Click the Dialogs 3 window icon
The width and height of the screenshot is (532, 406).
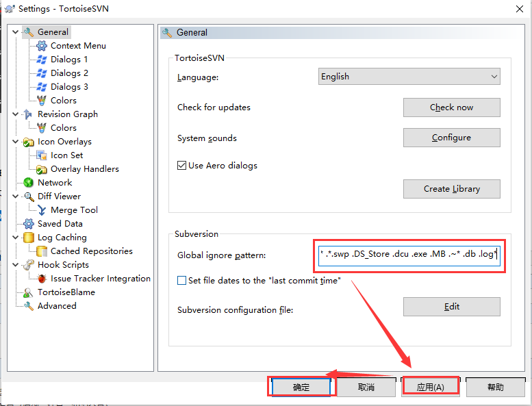[41, 86]
